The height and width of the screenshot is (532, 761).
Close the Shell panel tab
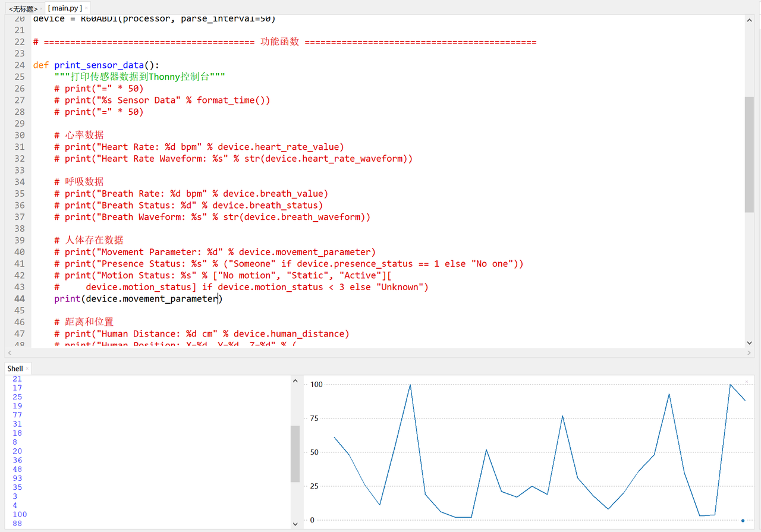[x=27, y=369]
